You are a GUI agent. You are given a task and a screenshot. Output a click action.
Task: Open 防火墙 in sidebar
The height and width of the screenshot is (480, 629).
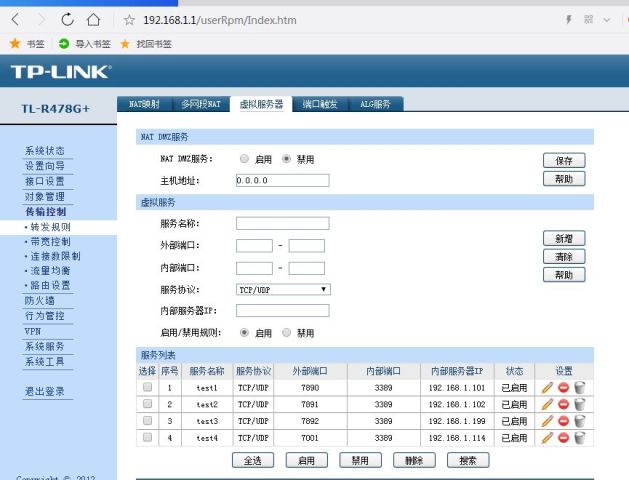click(x=40, y=300)
